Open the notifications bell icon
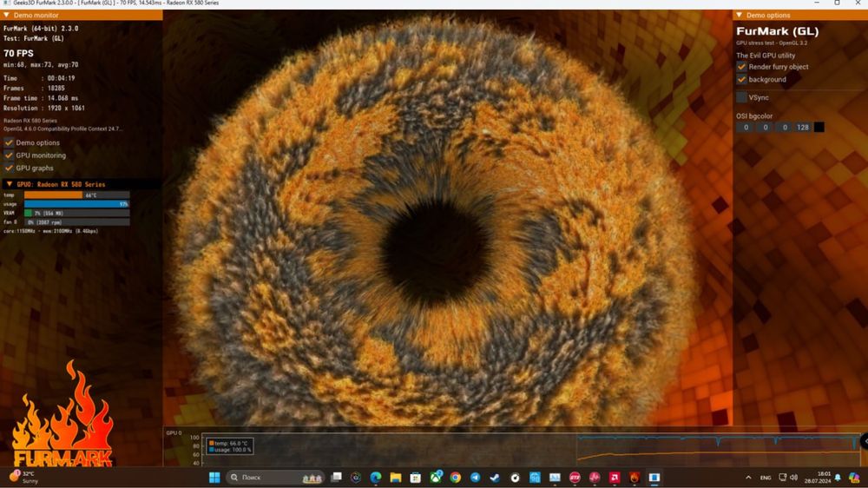868x488 pixels. (838, 477)
